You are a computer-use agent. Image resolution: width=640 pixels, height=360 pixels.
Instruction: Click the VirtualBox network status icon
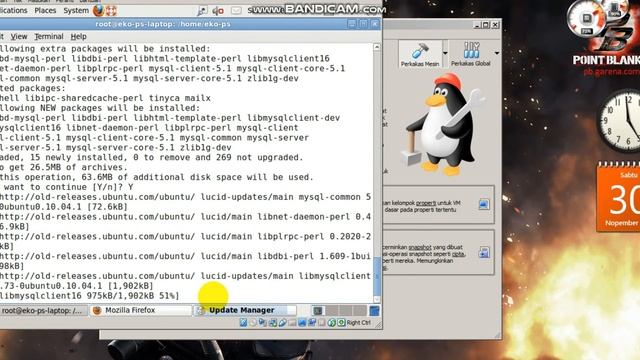[x=273, y=322]
